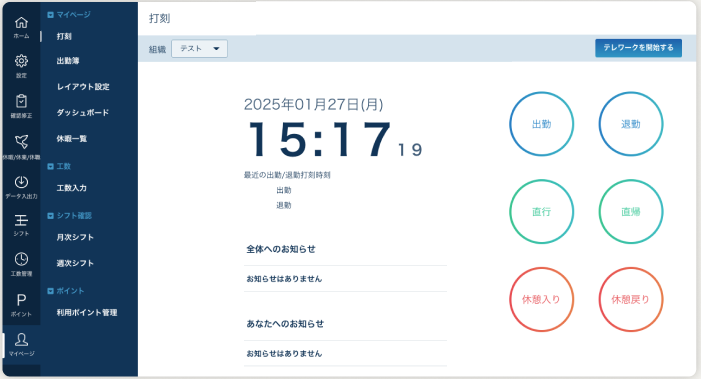This screenshot has width=701, height=379.
Task: Click the 全体へのお知らせ heading
Action: click(x=281, y=249)
